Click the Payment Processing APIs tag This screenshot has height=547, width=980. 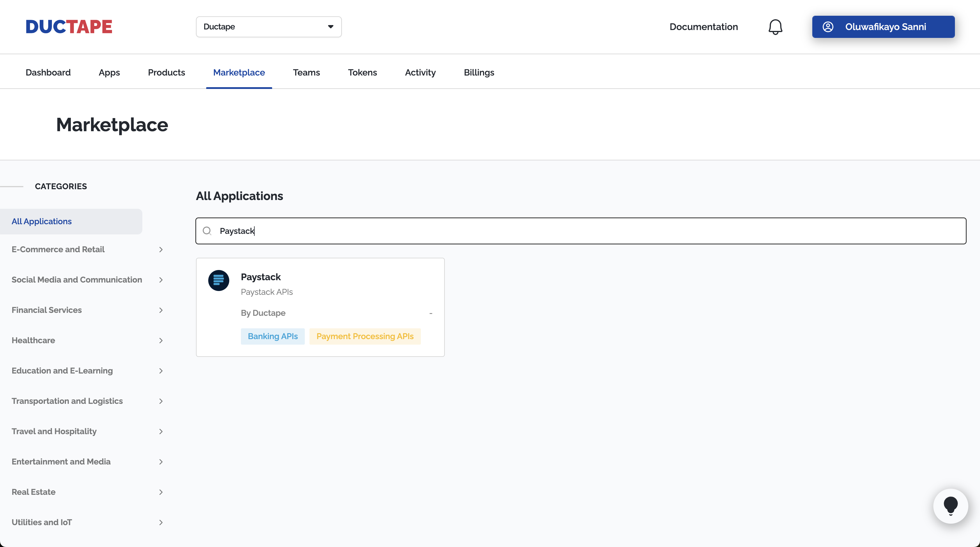point(365,337)
